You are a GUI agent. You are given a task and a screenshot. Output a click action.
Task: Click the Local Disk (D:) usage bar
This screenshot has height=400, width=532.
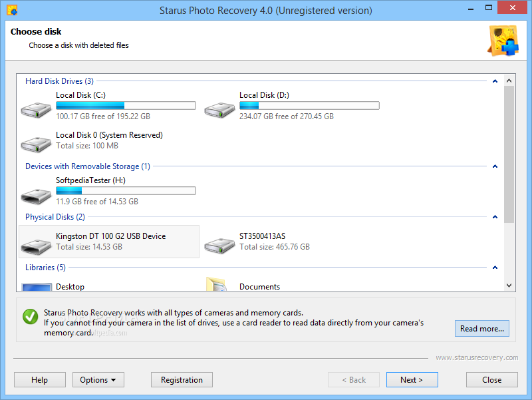click(309, 106)
